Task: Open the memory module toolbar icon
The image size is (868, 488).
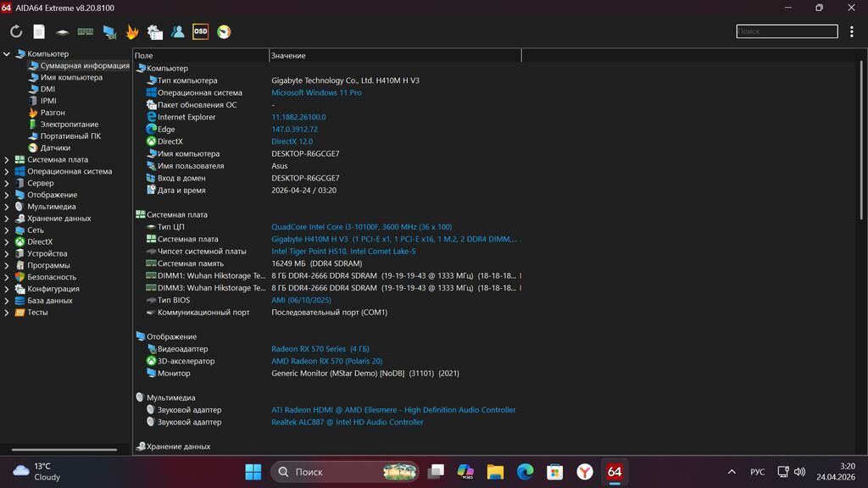Action: tap(86, 31)
